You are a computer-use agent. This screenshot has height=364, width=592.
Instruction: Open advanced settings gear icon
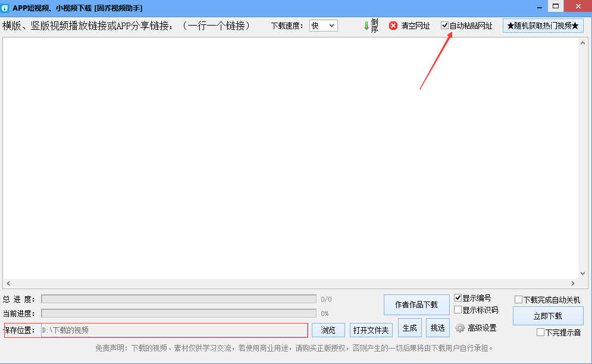coord(459,328)
